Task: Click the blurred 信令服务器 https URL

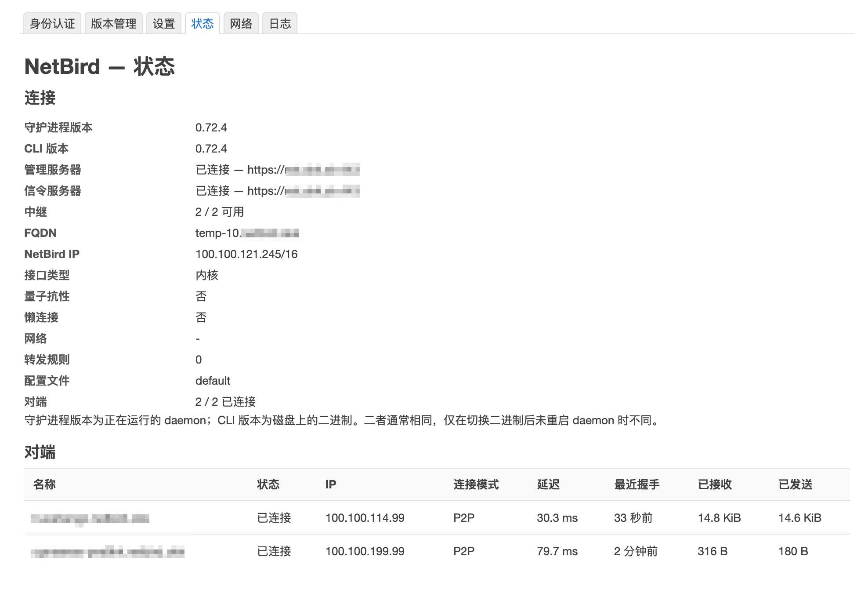Action: [x=304, y=191]
